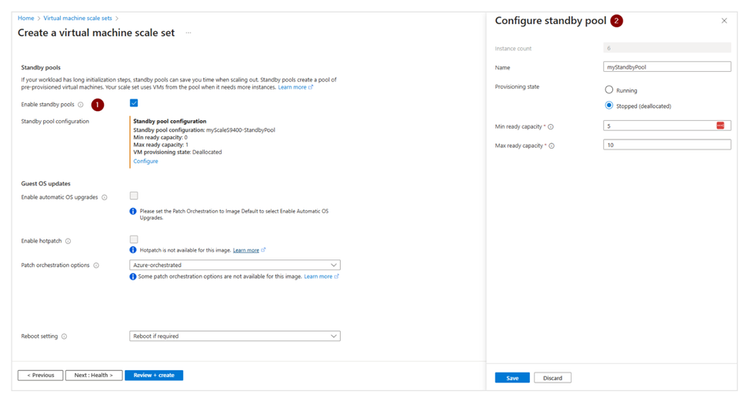
Task: Click info icon beside Max ready capacity
Action: (552, 146)
